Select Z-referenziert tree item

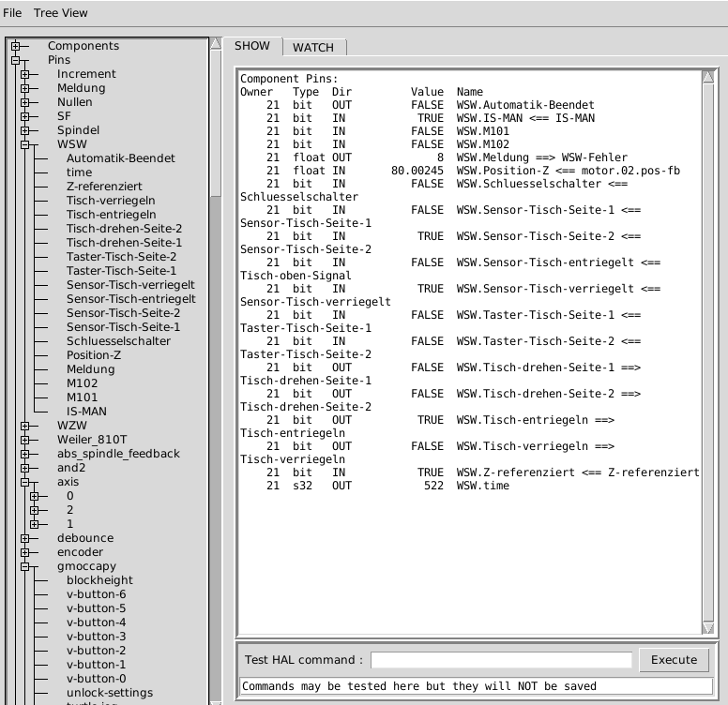click(x=104, y=187)
